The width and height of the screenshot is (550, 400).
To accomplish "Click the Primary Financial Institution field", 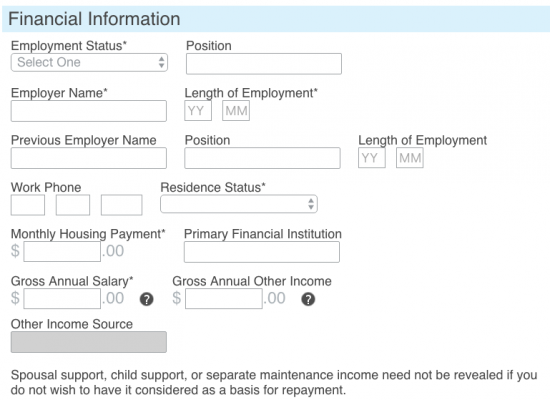I will [x=262, y=252].
